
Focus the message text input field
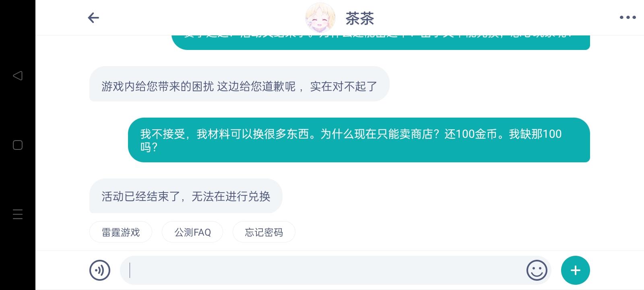click(x=322, y=270)
